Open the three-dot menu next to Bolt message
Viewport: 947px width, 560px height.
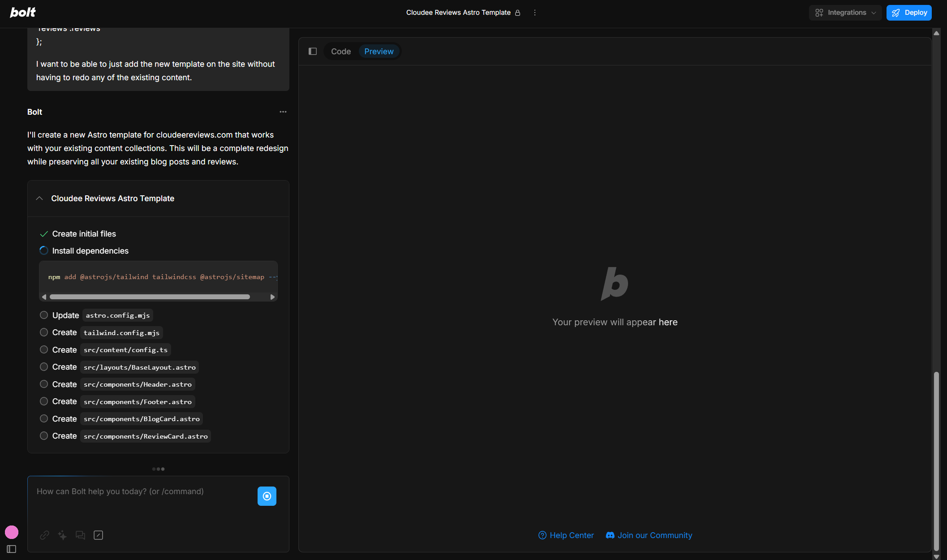[x=283, y=112]
